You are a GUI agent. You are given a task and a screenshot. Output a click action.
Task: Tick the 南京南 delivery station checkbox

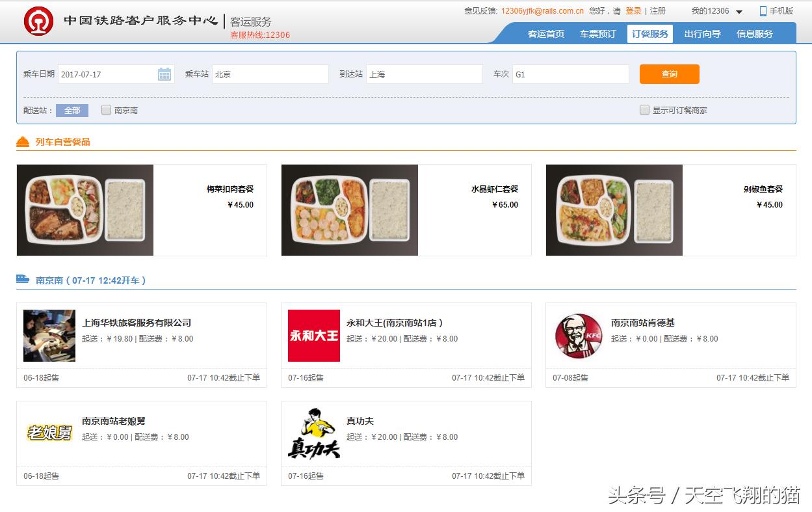point(107,110)
